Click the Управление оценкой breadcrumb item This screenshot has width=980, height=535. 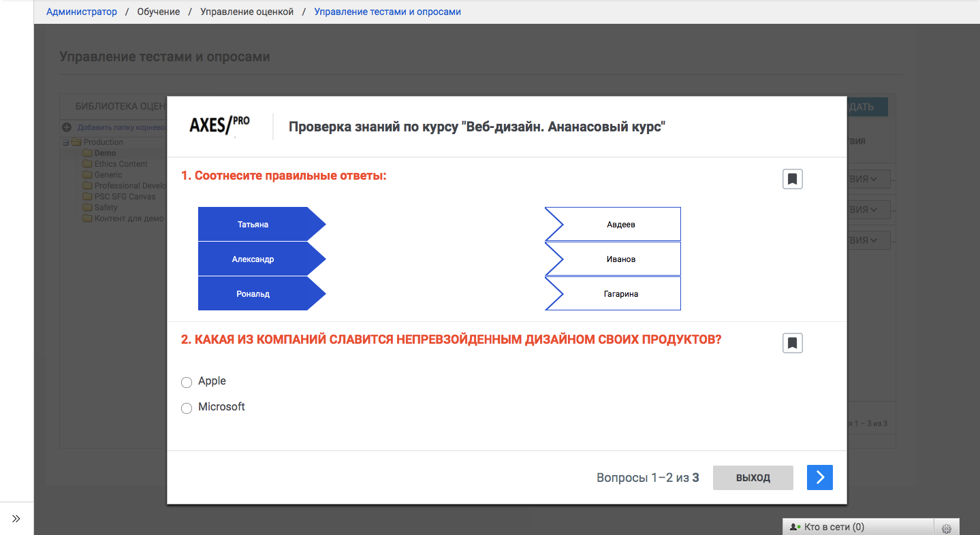pos(247,12)
